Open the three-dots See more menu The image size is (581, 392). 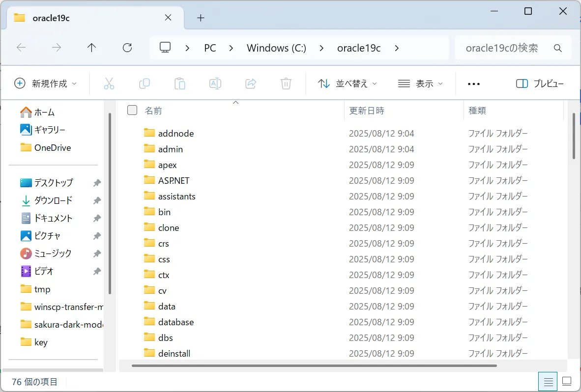point(473,84)
